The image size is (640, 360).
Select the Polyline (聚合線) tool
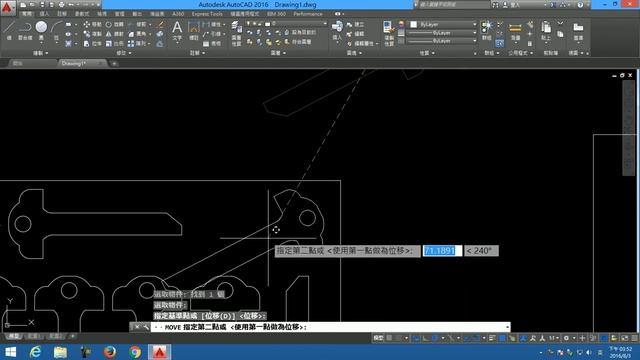point(25,30)
